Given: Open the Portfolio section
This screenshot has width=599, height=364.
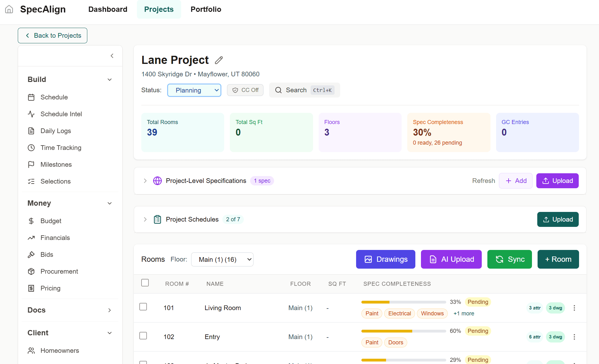Looking at the screenshot, I should (x=206, y=9).
